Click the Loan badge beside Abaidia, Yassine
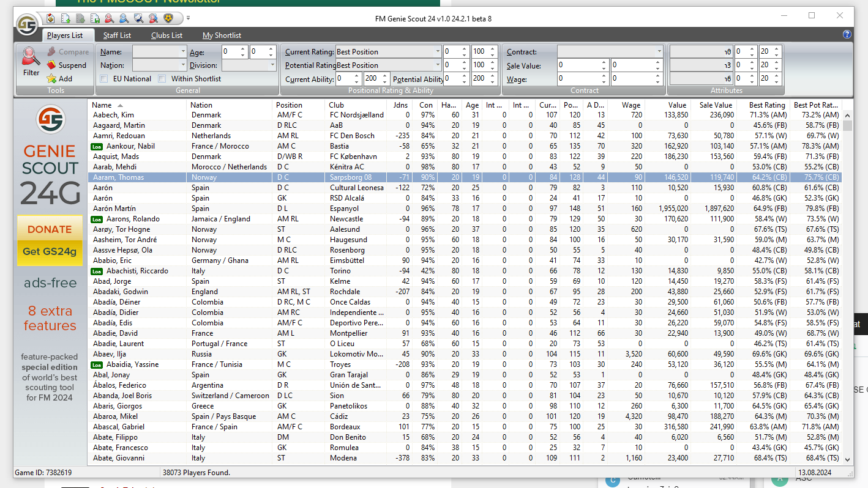Image resolution: width=868 pixels, height=488 pixels. coord(96,365)
